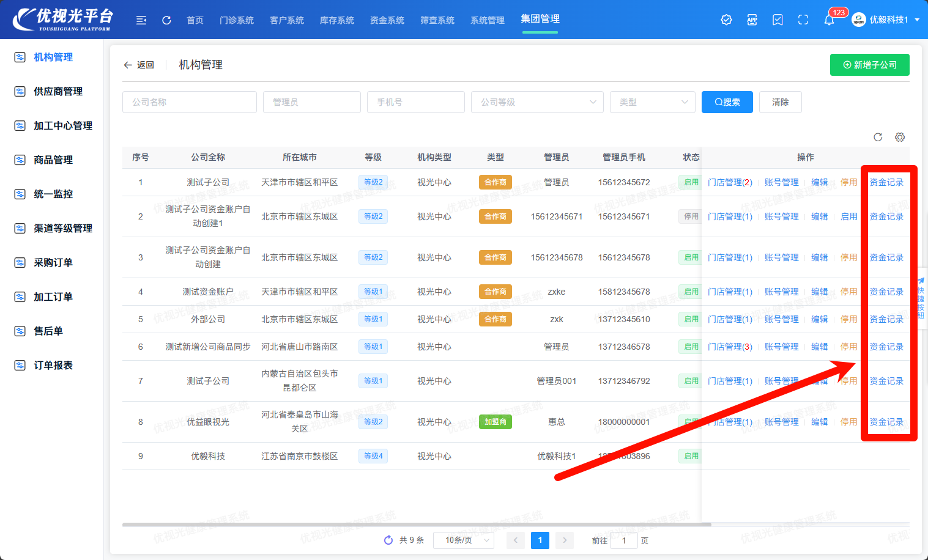Open the 门诊系统 top menu
The image size is (928, 560).
point(237,20)
